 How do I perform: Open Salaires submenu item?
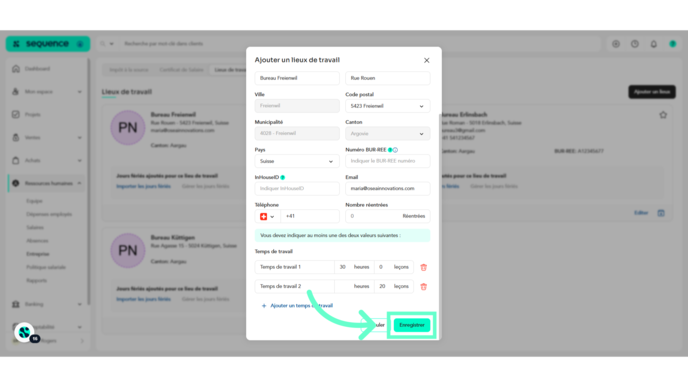point(35,227)
